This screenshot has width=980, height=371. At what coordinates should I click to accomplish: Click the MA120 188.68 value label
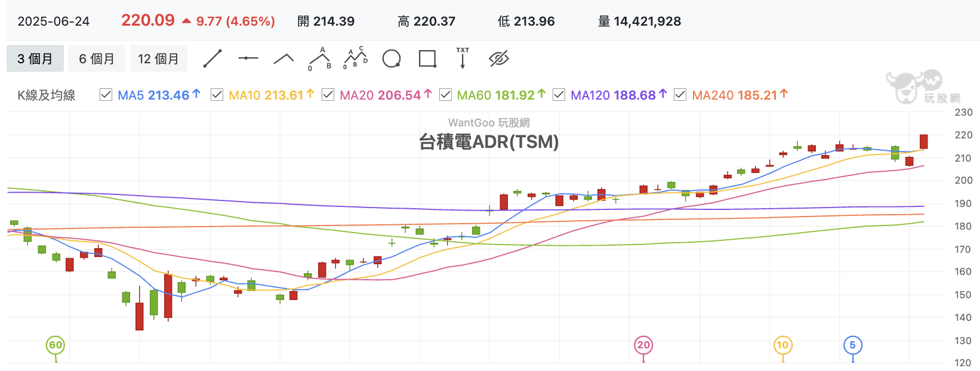click(x=618, y=95)
